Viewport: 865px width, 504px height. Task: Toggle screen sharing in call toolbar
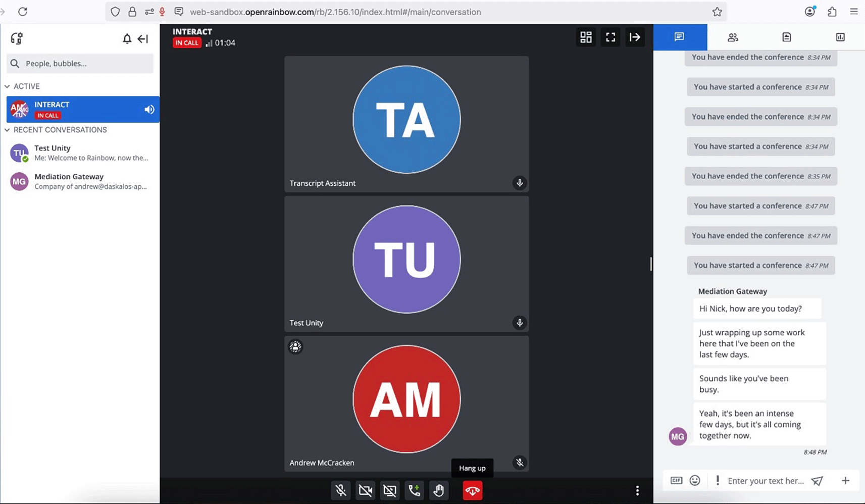point(390,490)
